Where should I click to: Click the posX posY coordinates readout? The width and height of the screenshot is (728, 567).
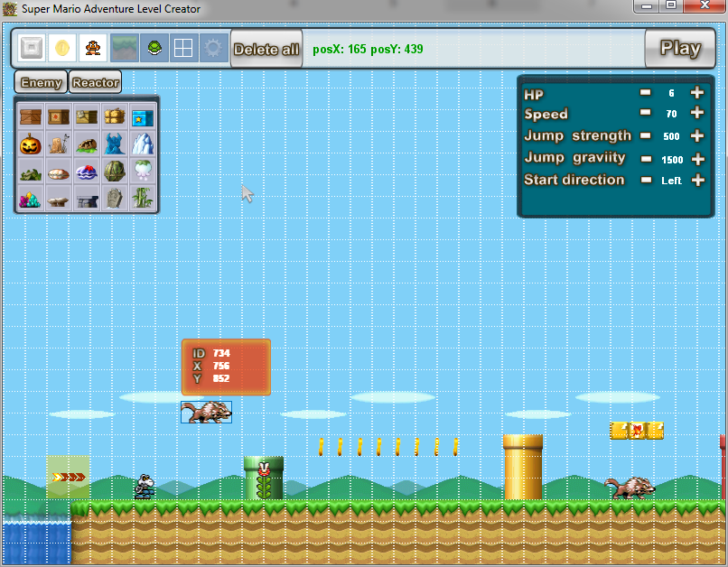tap(368, 49)
